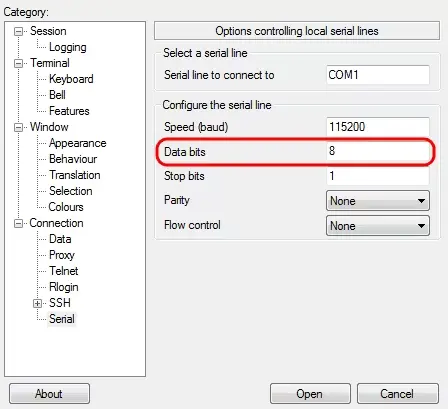Collapse the Window category node
Screen dimensions: 448x409
point(19,127)
